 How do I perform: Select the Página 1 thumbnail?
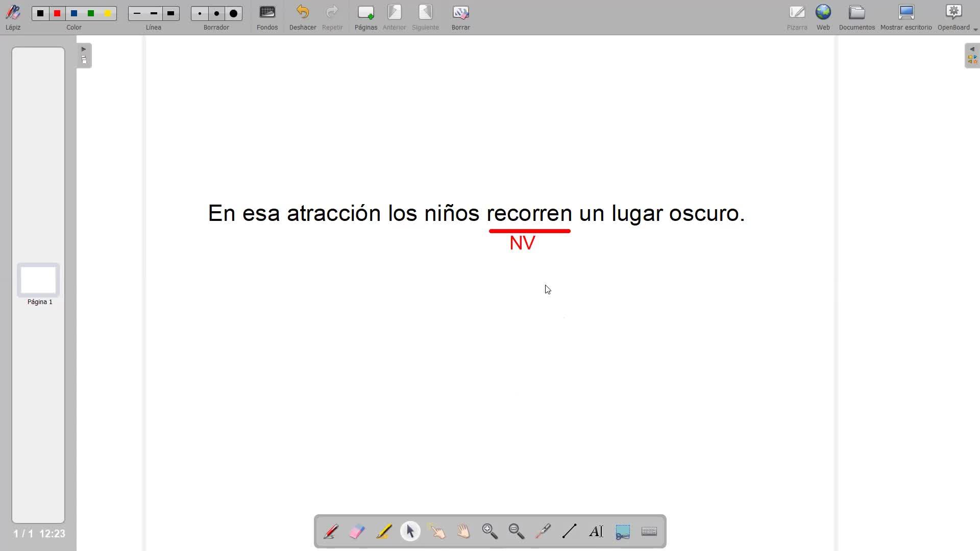38,280
